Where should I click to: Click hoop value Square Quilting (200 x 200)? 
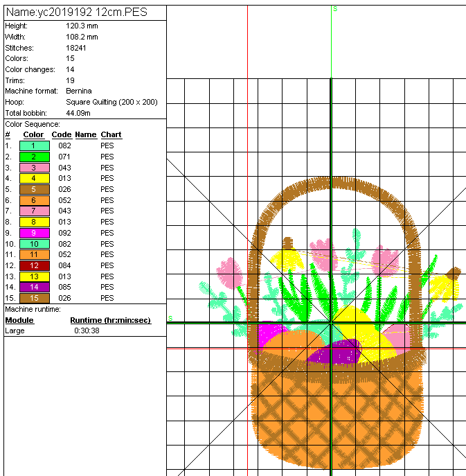[x=112, y=102]
